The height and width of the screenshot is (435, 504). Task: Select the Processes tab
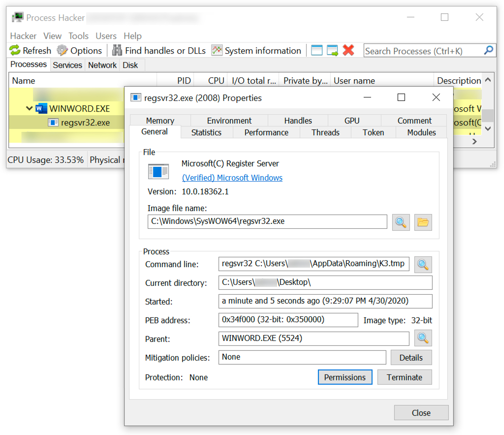(29, 64)
